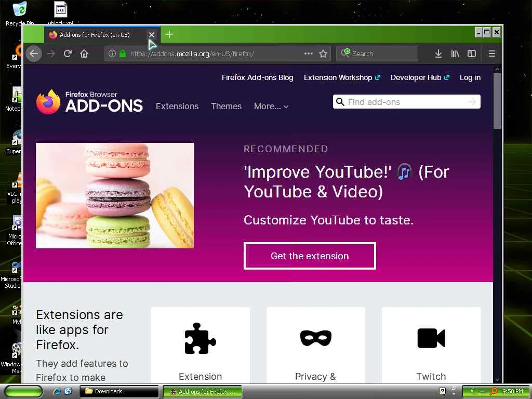
Task: Click Get the extension button
Action: pyautogui.click(x=310, y=256)
